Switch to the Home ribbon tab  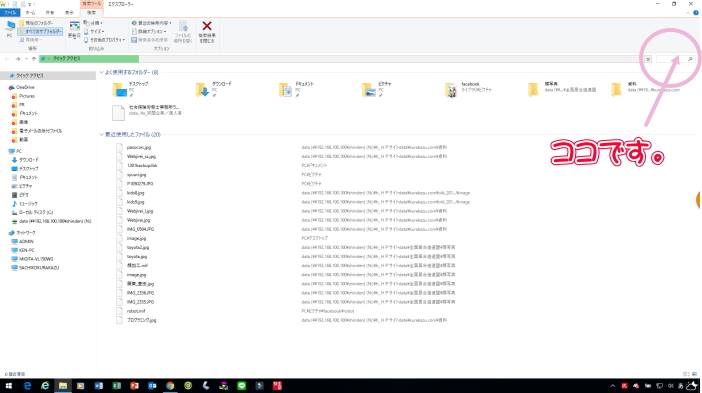pos(30,13)
